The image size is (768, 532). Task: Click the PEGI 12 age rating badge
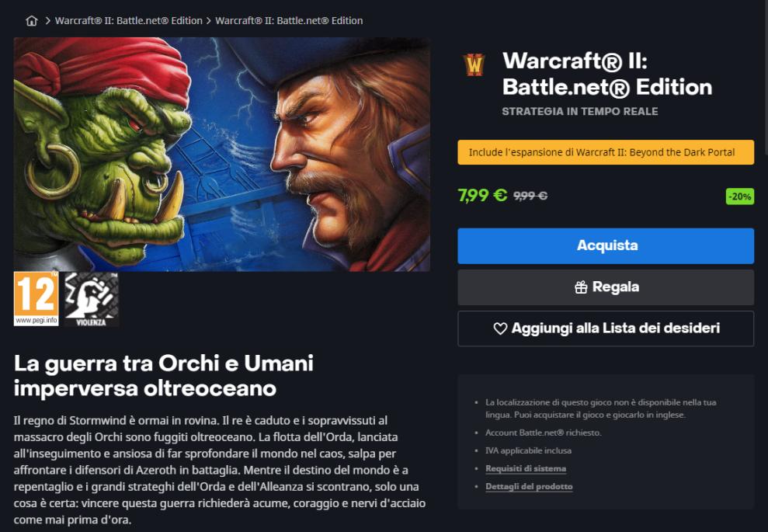(36, 299)
